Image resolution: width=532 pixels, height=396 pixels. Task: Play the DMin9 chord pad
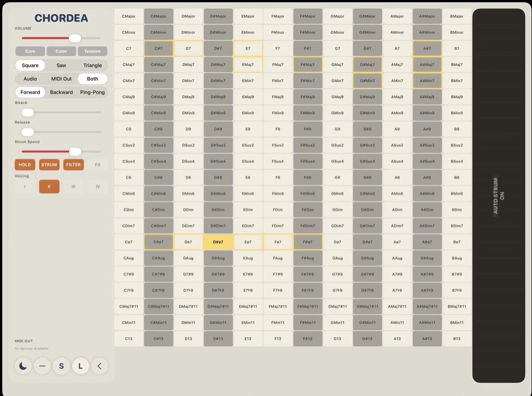(x=188, y=113)
